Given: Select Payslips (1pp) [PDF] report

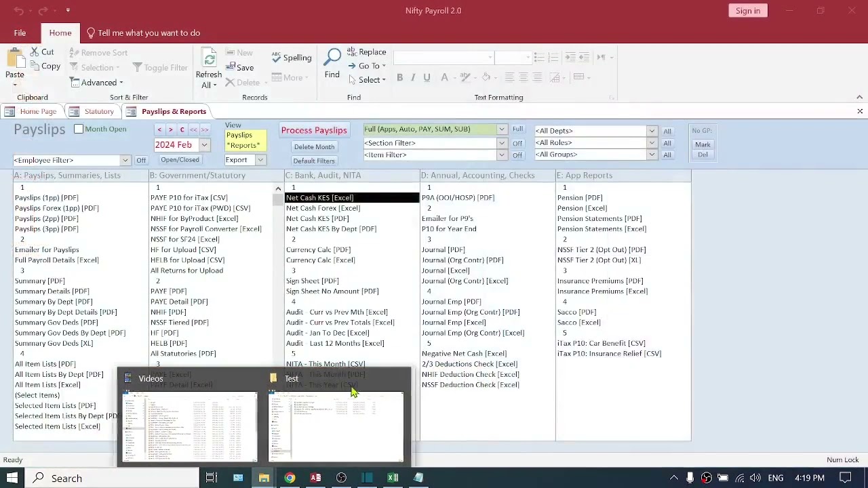Looking at the screenshot, I should pyautogui.click(x=47, y=198).
